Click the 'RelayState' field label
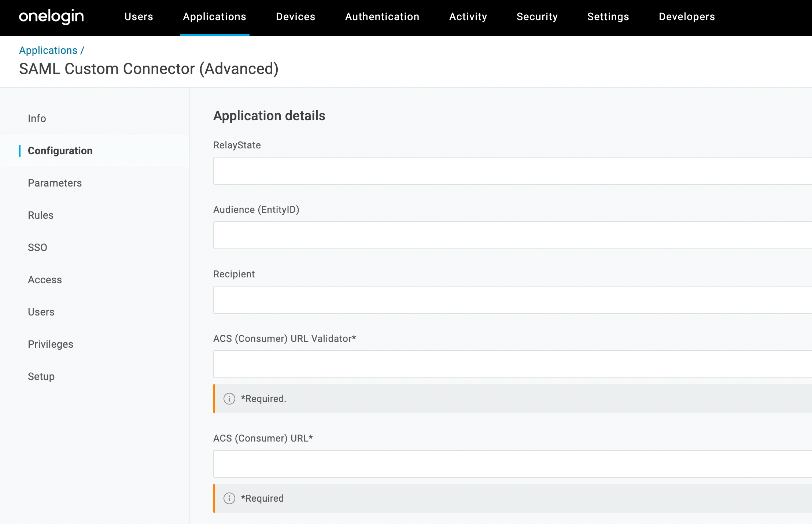 coord(237,145)
